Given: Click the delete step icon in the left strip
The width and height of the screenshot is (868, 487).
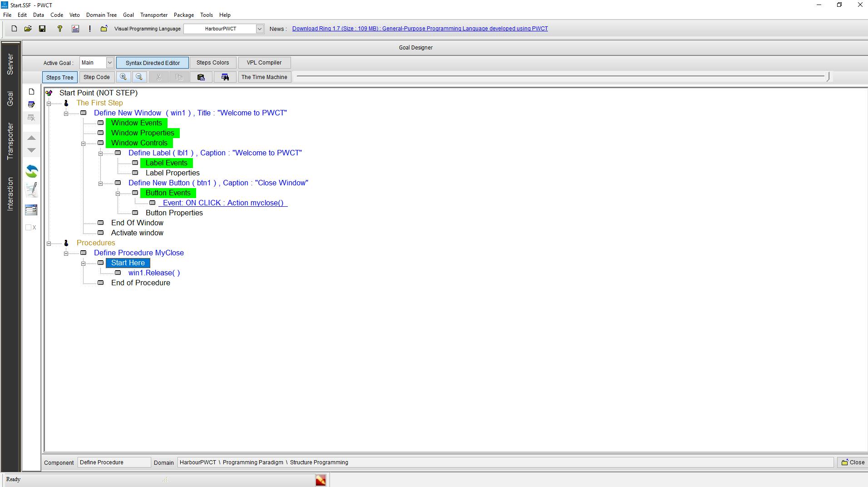Looking at the screenshot, I should click(31, 118).
